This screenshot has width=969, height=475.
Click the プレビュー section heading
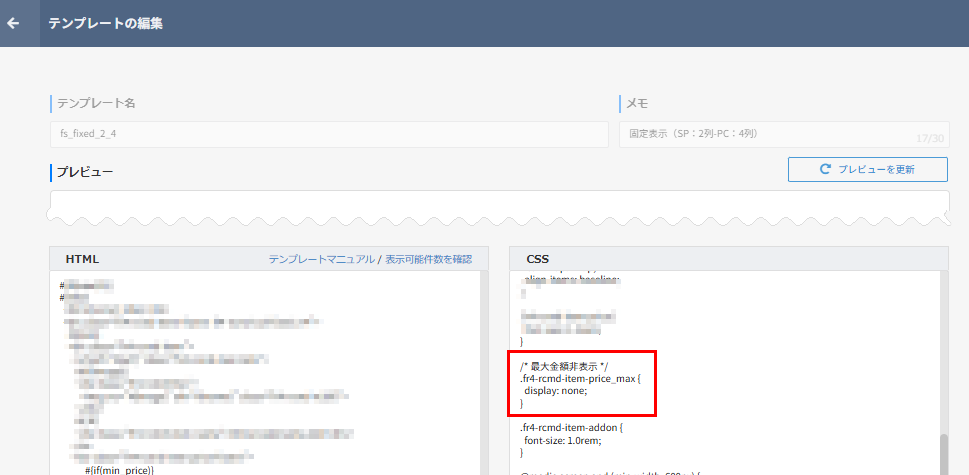pyautogui.click(x=85, y=172)
